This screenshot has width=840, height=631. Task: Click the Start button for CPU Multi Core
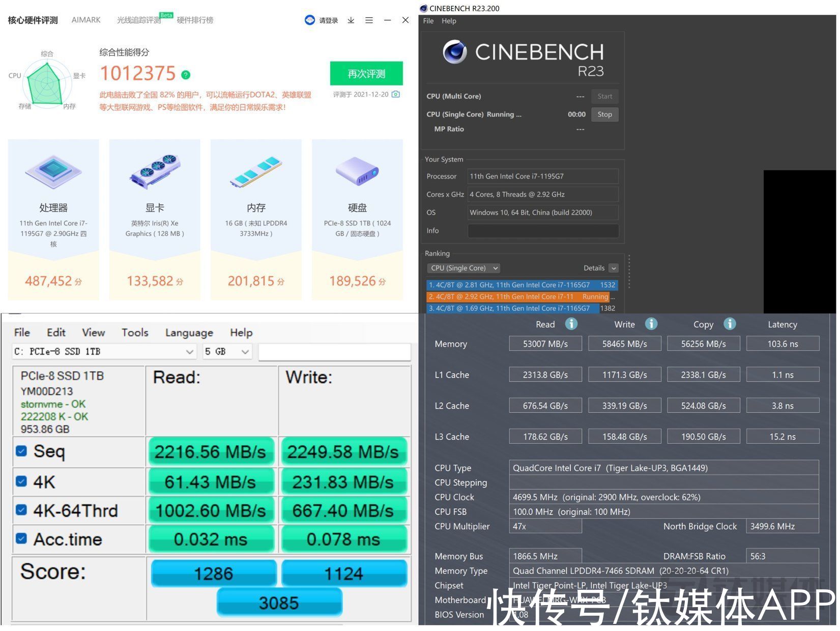(x=605, y=96)
